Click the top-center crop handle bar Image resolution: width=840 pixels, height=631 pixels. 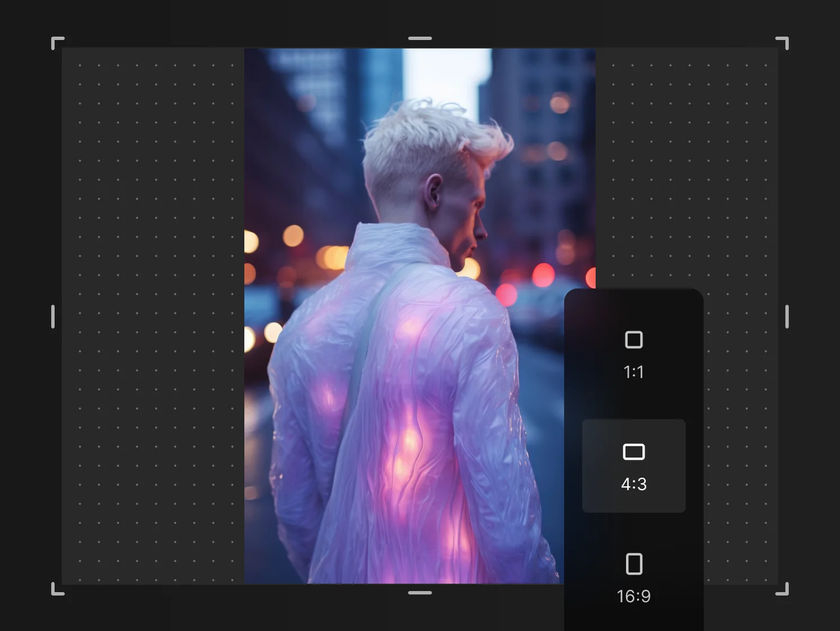pyautogui.click(x=419, y=37)
